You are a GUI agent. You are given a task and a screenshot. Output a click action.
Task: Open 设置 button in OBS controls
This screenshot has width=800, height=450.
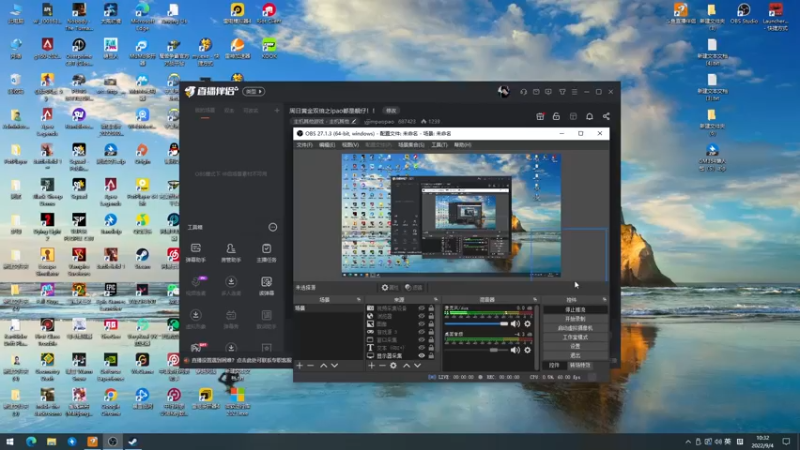pyautogui.click(x=575, y=346)
